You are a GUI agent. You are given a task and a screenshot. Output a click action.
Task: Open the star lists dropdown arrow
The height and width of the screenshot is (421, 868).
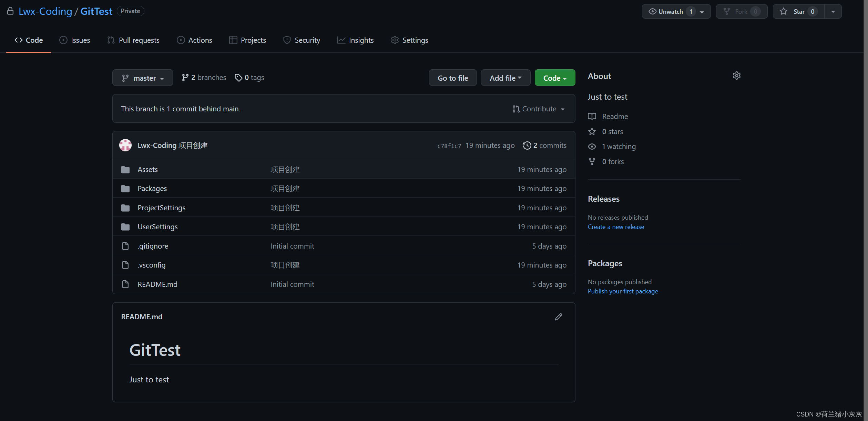[x=833, y=11]
